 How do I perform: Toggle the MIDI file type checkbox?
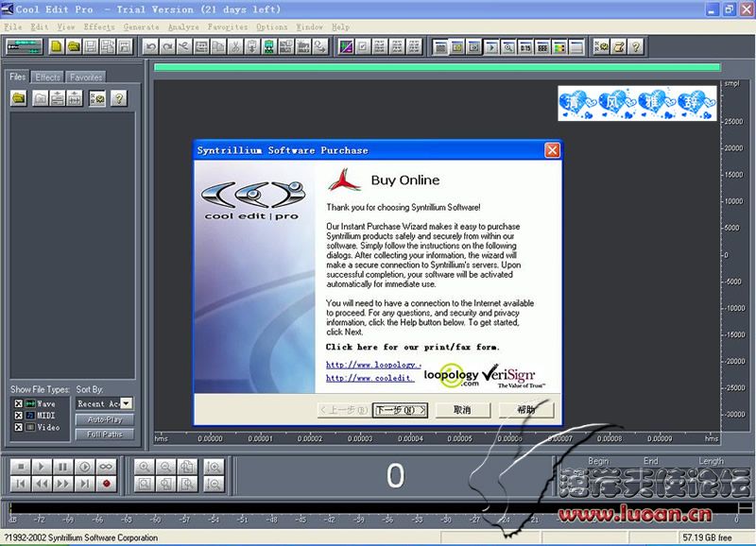point(18,415)
